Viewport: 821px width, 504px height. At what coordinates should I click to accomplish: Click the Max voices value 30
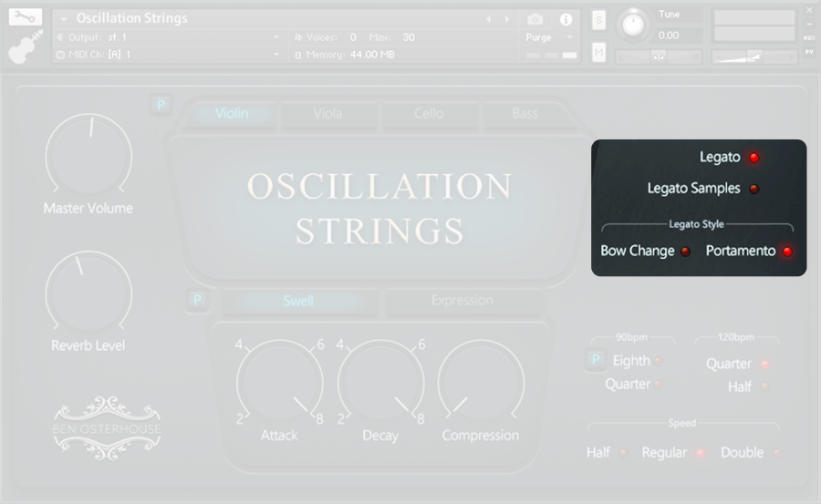tap(409, 37)
